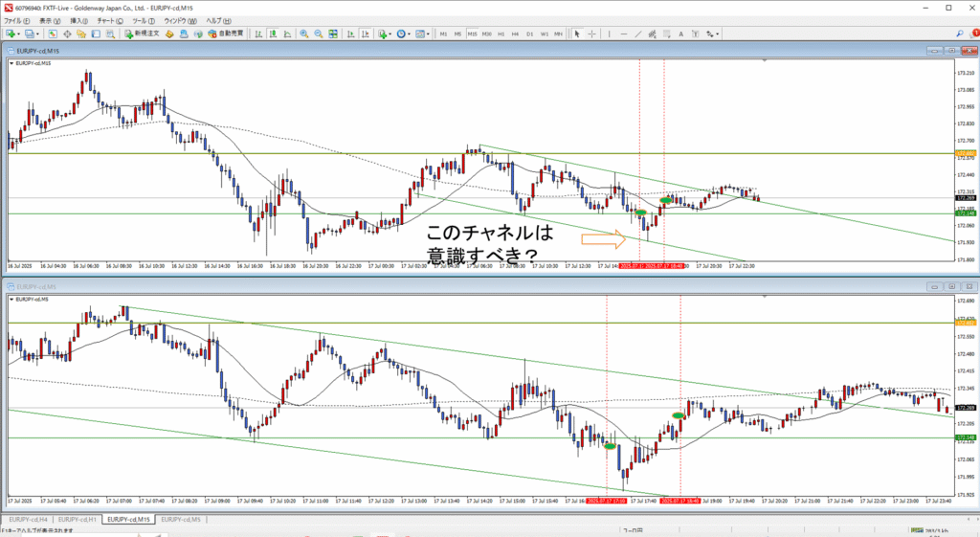Toggle the Data Window crosshair-circle icon

(x=68, y=34)
